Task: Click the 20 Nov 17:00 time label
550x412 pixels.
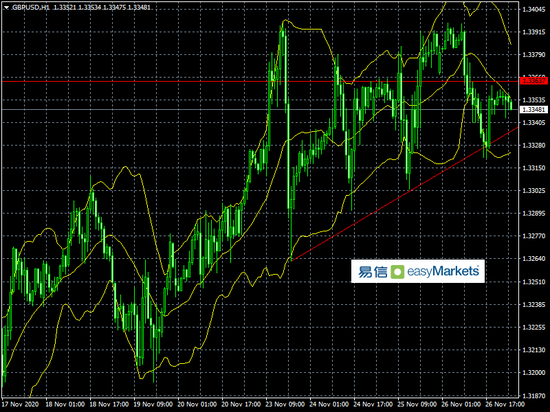Action: tap(242, 404)
